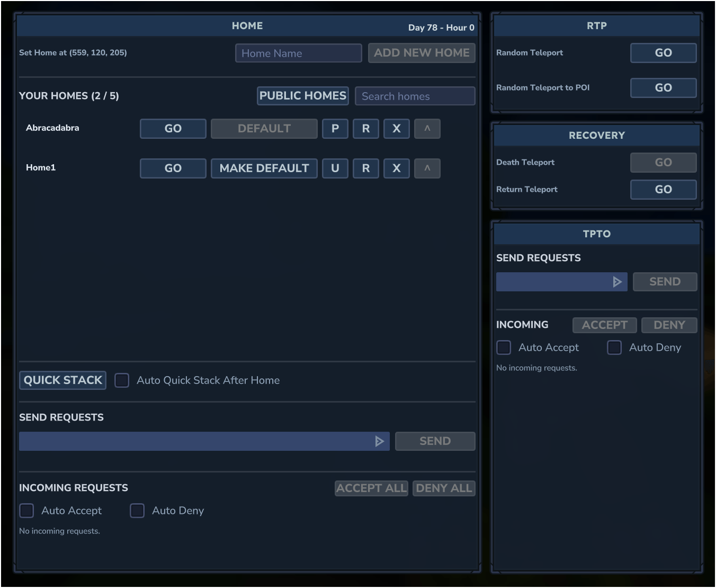
Task: Toggle Auto Accept under Incoming Requests
Action: click(26, 511)
